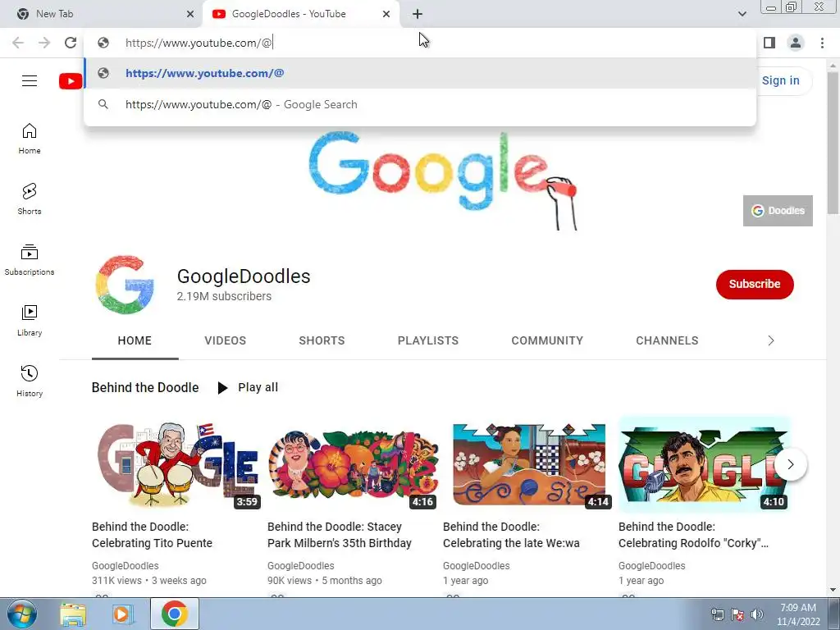Screen dimensions: 840x630
Task: Open the SHORTS channel tab
Action: pyautogui.click(x=322, y=340)
